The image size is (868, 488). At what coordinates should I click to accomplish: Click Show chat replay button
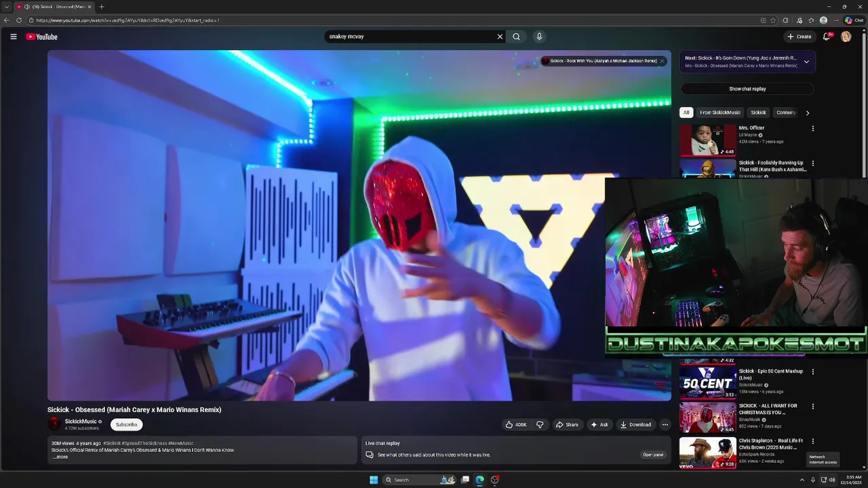pyautogui.click(x=747, y=89)
